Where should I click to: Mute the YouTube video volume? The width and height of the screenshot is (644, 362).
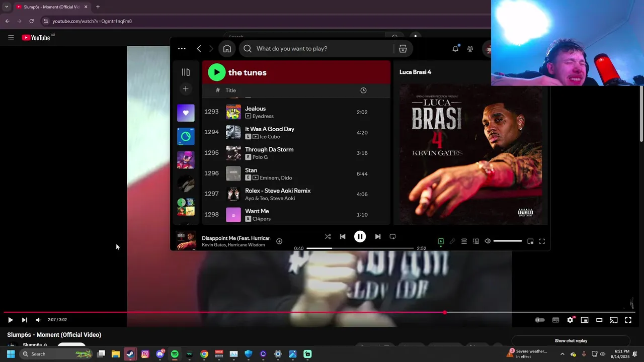38,320
